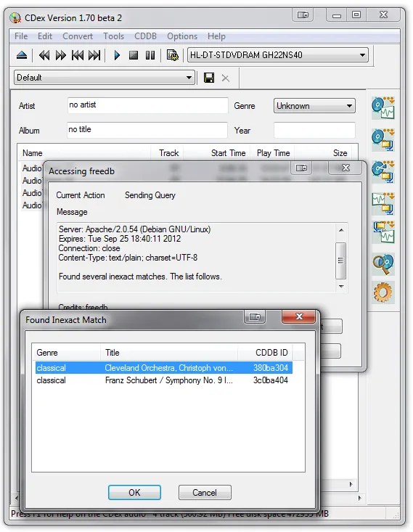Select the Cleveland Orchestra match row

[163, 368]
